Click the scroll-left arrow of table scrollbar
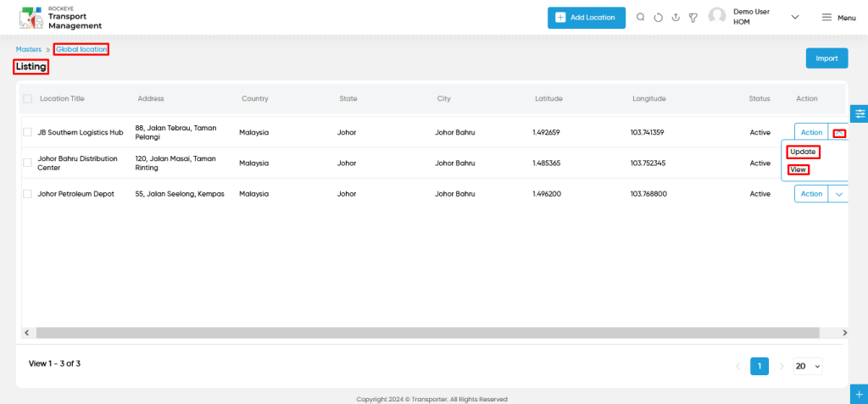Viewport: 868px width, 404px height. pos(26,333)
